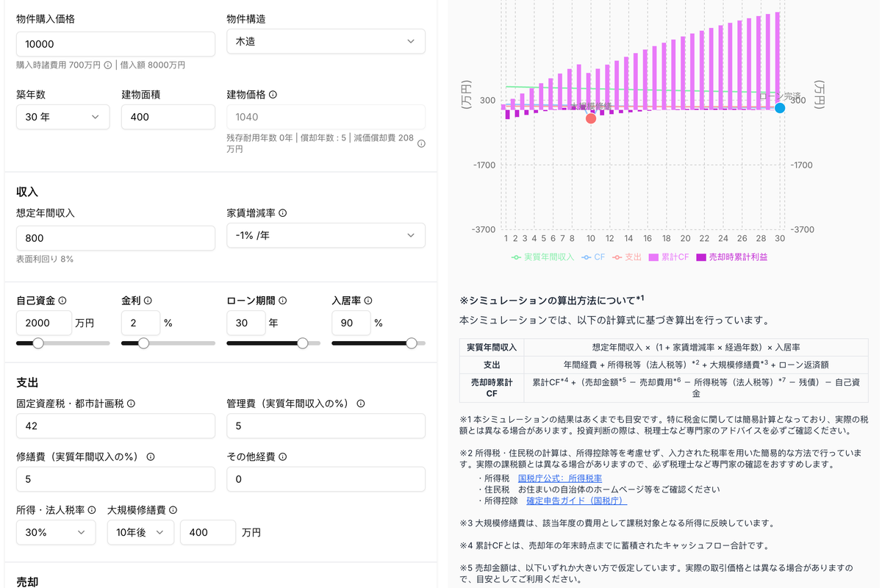Open 物件構造 dropdown showing 木造
Image resolution: width=882 pixels, height=588 pixels.
[x=326, y=41]
